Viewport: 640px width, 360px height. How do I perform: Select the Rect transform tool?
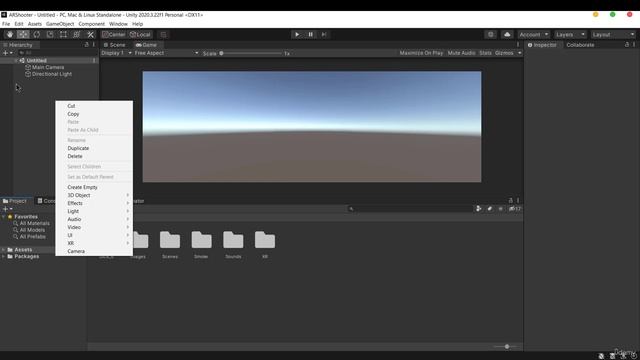click(63, 35)
